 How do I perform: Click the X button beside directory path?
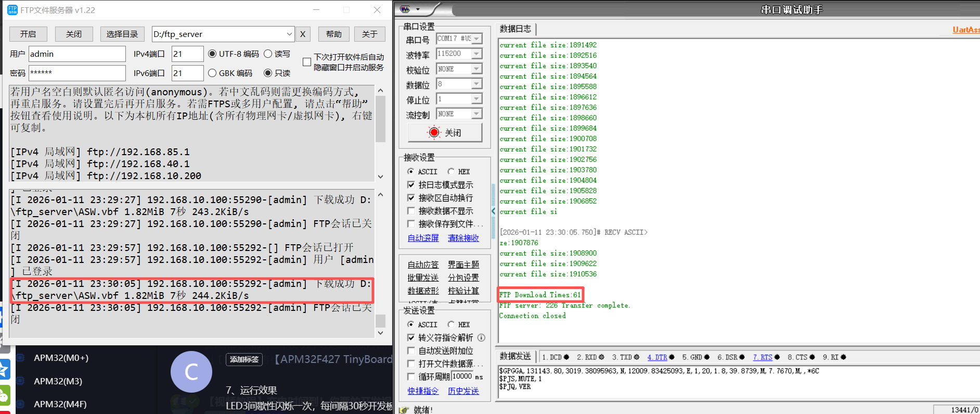point(303,34)
